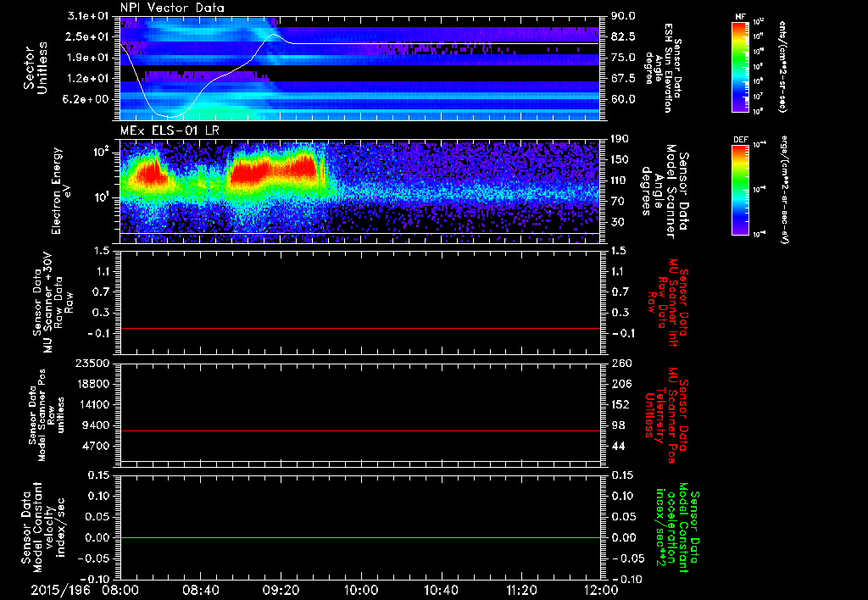Click the '67.5' elevation angle tick
Screen dimensions: 868x600
click(623, 78)
